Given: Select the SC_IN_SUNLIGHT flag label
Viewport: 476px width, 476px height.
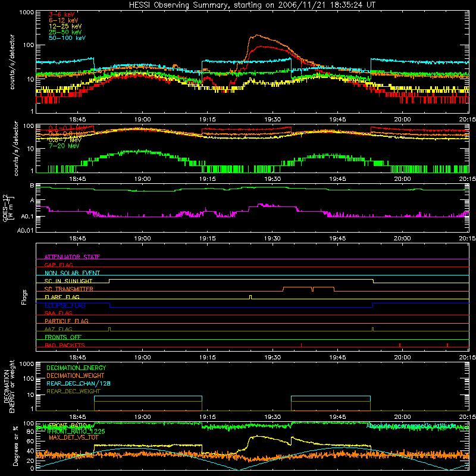Looking at the screenshot, I should click(x=68, y=281).
